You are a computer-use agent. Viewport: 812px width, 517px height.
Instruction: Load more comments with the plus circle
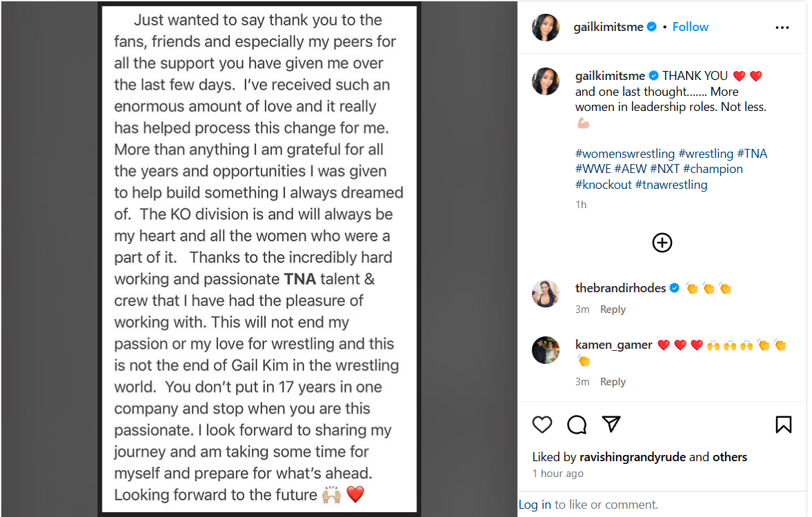pyautogui.click(x=662, y=243)
